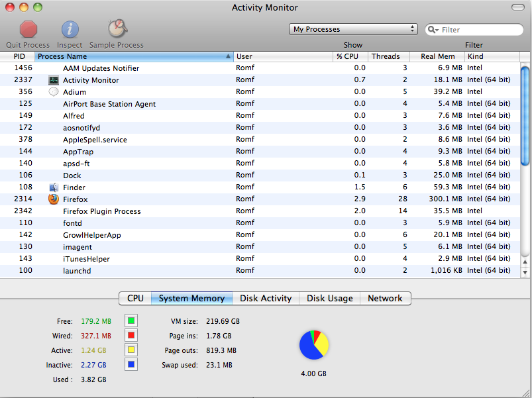Screen dimensions: 532x398
Task: Select the Adium speech bubble icon
Action: pyautogui.click(x=54, y=92)
